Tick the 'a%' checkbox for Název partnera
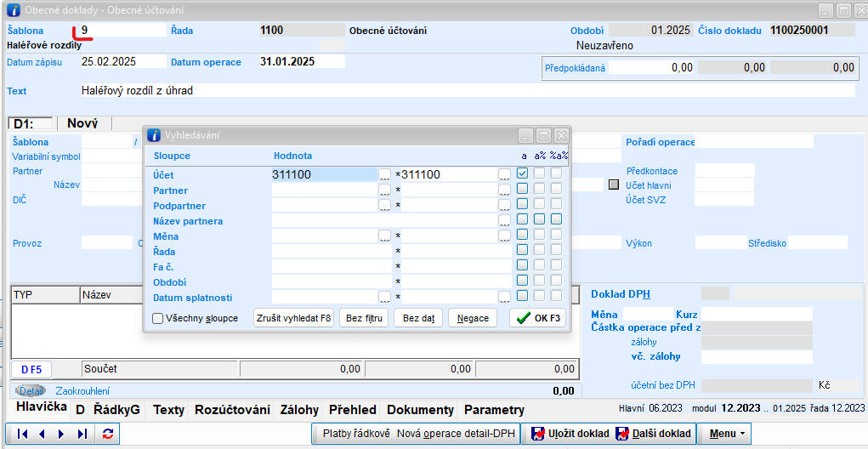This screenshot has height=449, width=868. (x=539, y=220)
